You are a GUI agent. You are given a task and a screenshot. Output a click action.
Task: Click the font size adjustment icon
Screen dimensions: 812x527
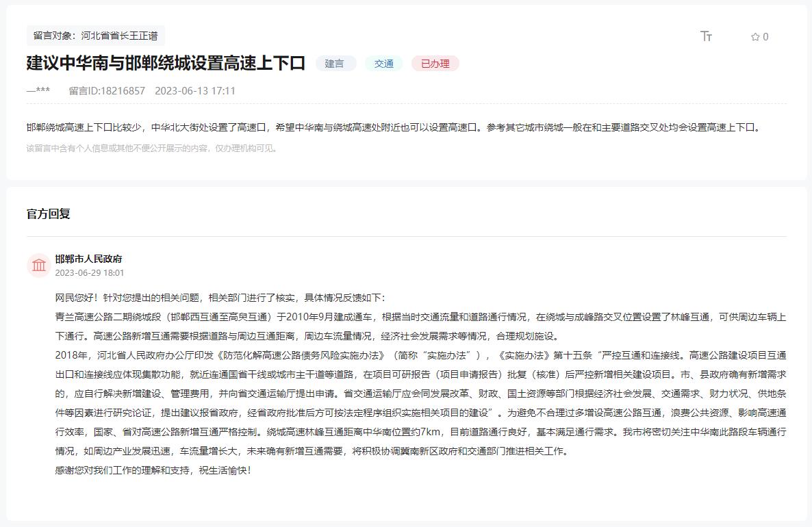706,36
